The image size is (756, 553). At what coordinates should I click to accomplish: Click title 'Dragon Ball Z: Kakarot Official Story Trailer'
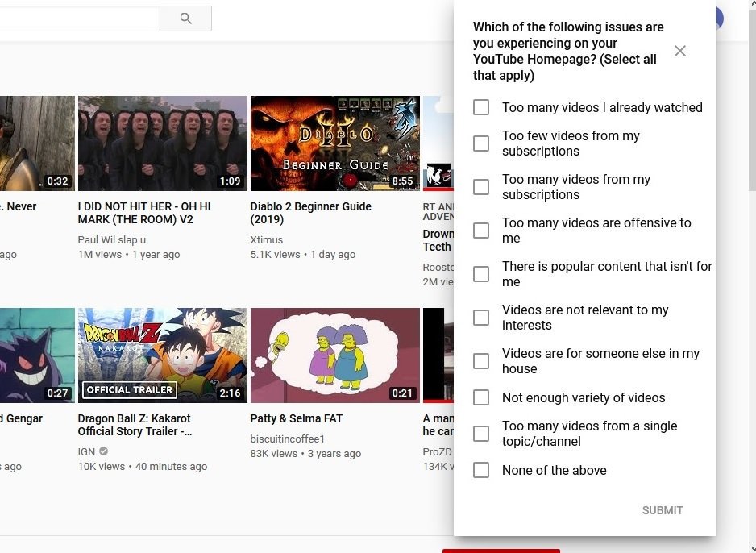pos(135,425)
